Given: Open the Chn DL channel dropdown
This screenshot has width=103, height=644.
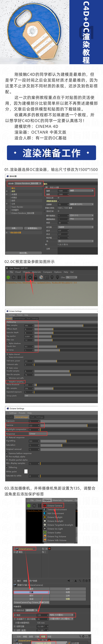Looking at the screenshot, I should 72,277.
